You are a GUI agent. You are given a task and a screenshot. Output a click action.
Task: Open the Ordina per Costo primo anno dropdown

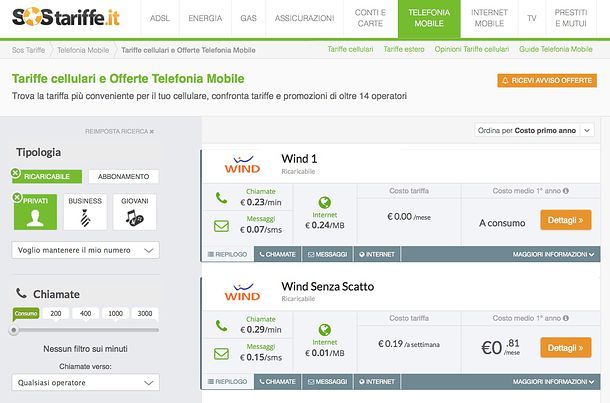point(534,131)
